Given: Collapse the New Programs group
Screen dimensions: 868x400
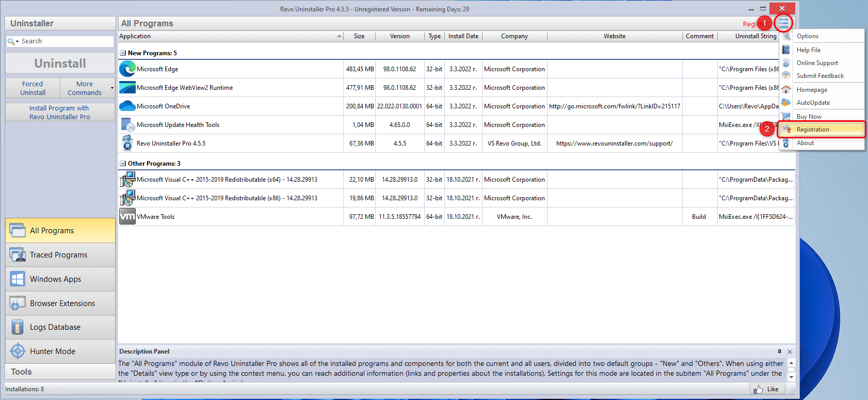Looking at the screenshot, I should [123, 53].
